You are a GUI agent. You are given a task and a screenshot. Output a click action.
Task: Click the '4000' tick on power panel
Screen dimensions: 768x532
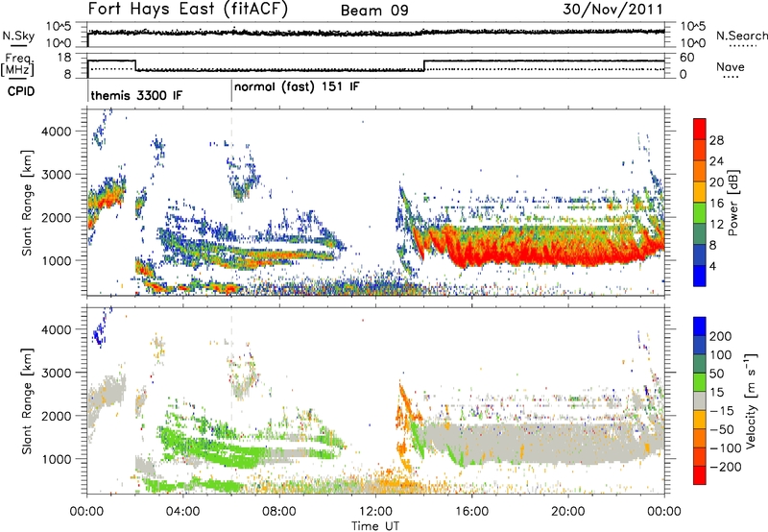pos(56,132)
